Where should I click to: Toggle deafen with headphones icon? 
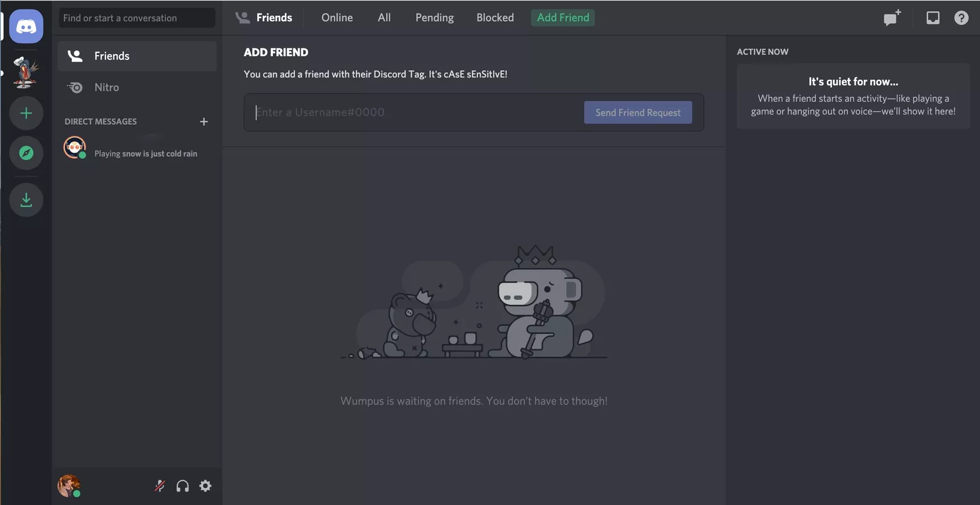[182, 486]
